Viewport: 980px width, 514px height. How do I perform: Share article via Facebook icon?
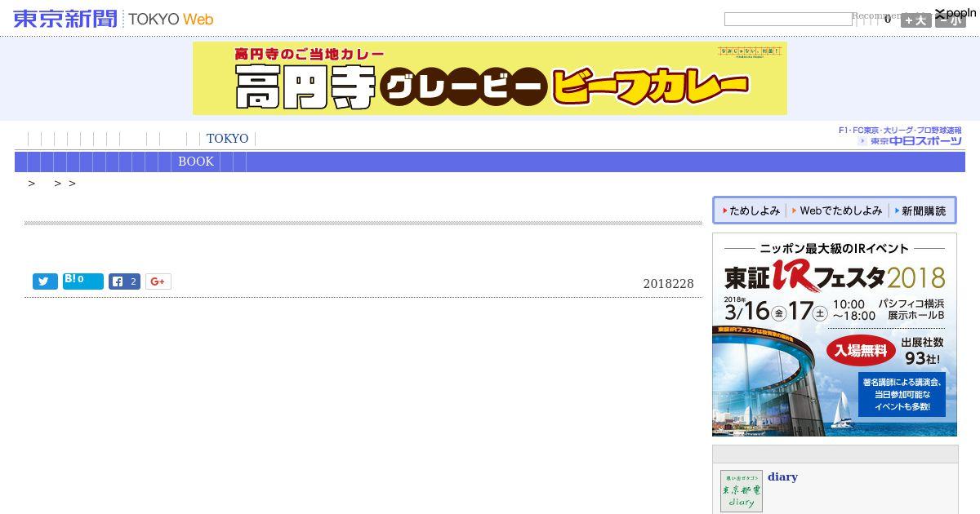click(x=124, y=281)
